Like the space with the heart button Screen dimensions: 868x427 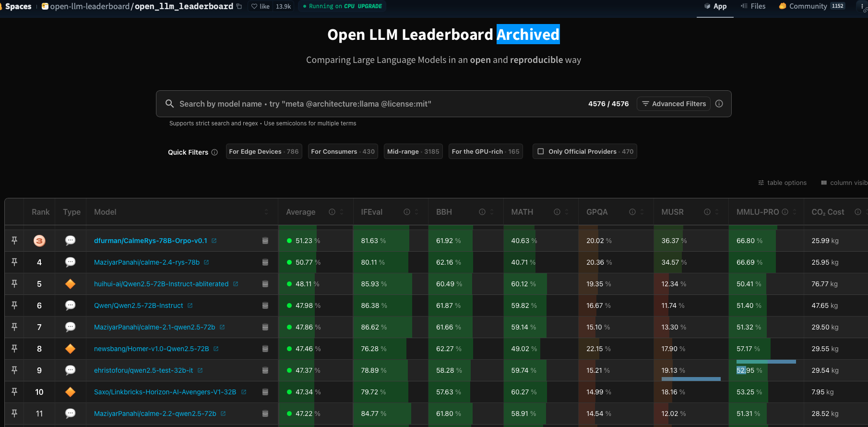(261, 6)
